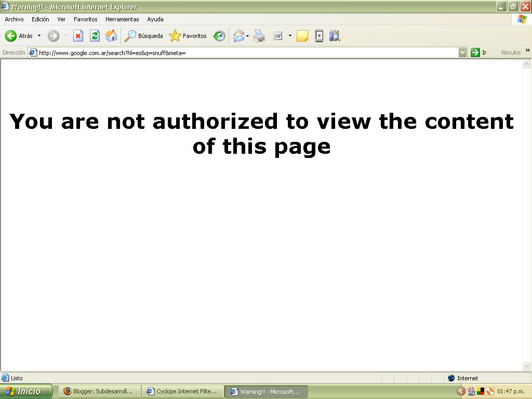This screenshot has width=532, height=399.
Task: Click the Edit with Word icon
Action: tap(278, 36)
